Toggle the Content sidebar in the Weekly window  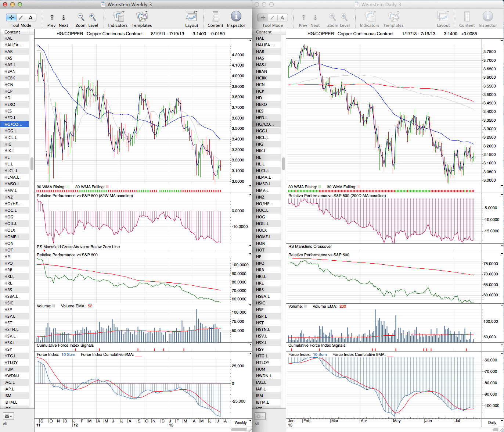[215, 17]
